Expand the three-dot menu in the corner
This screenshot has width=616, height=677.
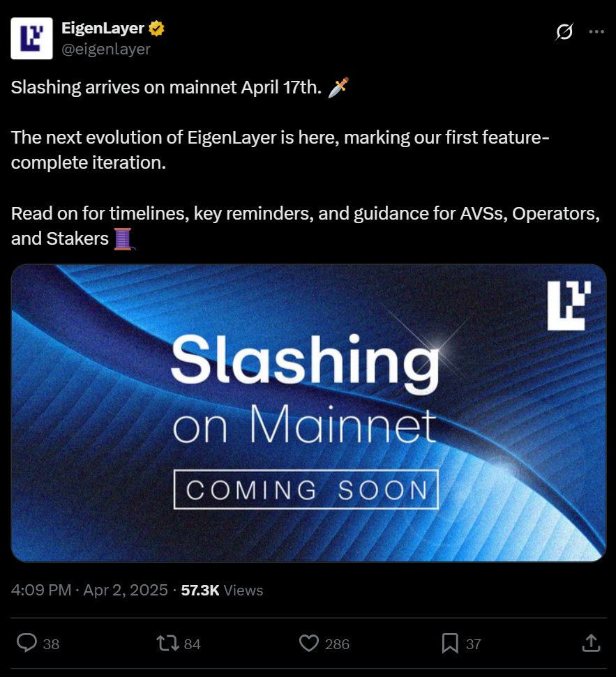(598, 31)
